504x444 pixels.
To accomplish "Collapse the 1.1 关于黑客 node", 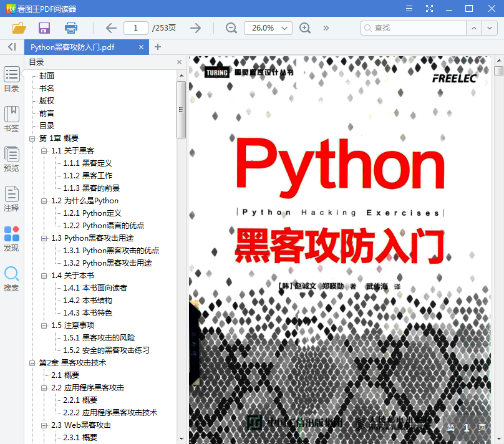I will tap(44, 152).
